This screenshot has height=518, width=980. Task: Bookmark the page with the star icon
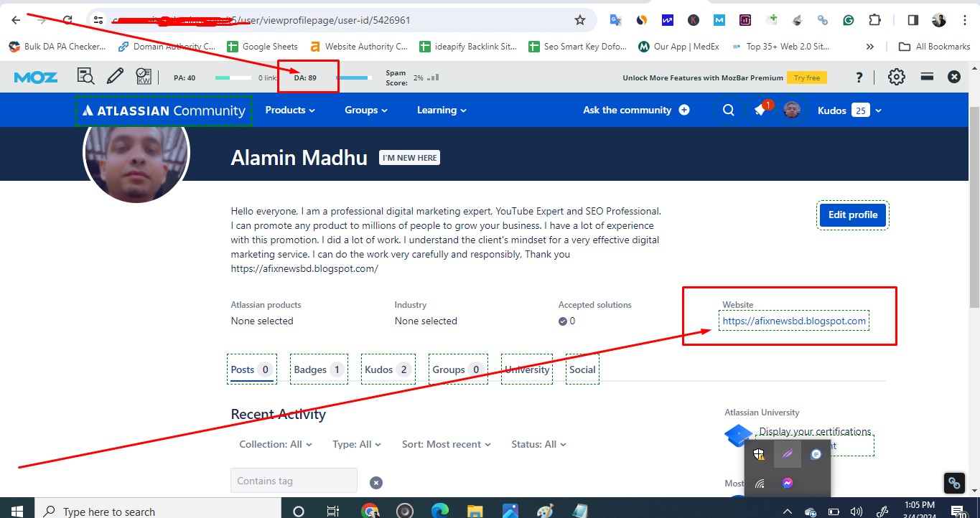pos(579,20)
